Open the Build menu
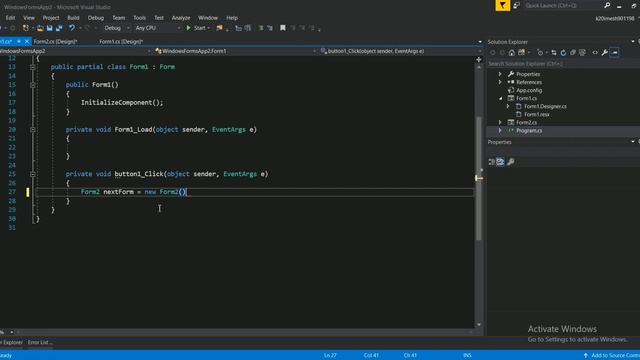Screen dimensions: 640x360 [73, 18]
